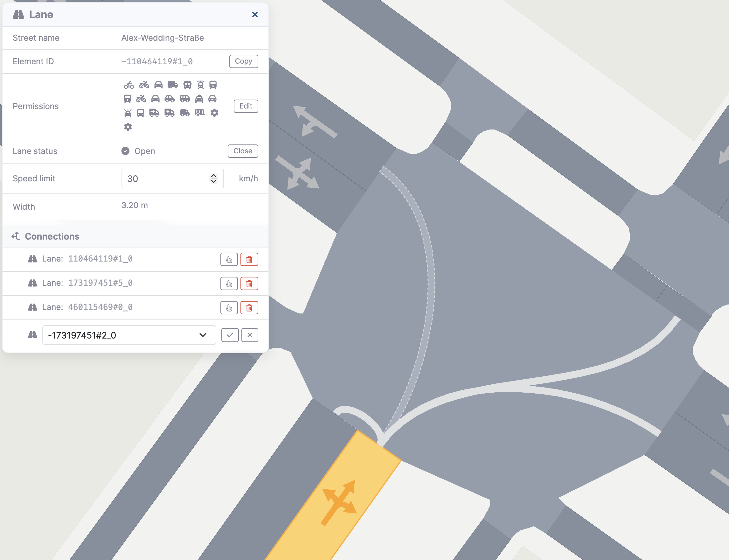Click the Alex-Wedding-Straße street name value
Screen dimensions: 729x560
pyautogui.click(x=163, y=38)
